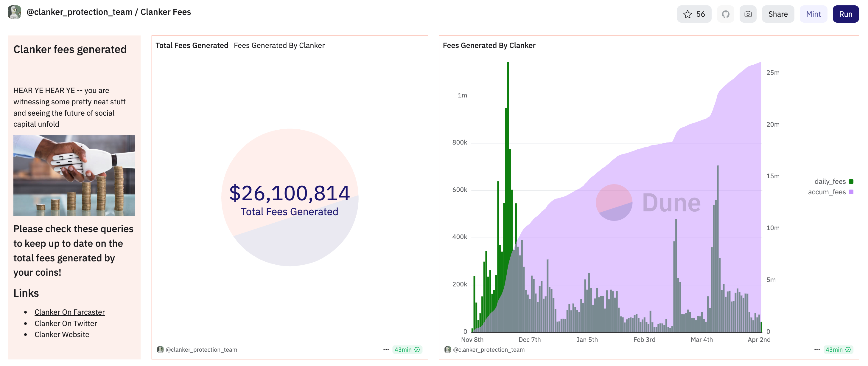This screenshot has height=366, width=868.
Task: Toggle daily_fees series in chart legend
Action: click(x=830, y=182)
